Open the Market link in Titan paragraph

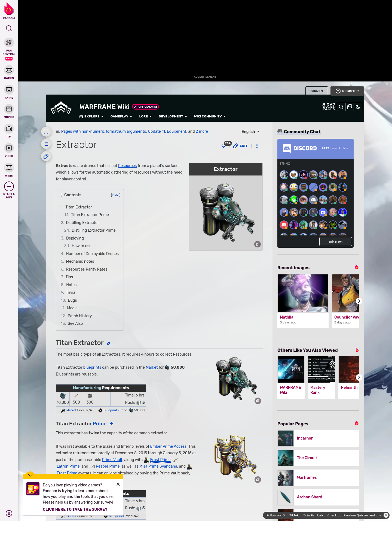pos(152,367)
